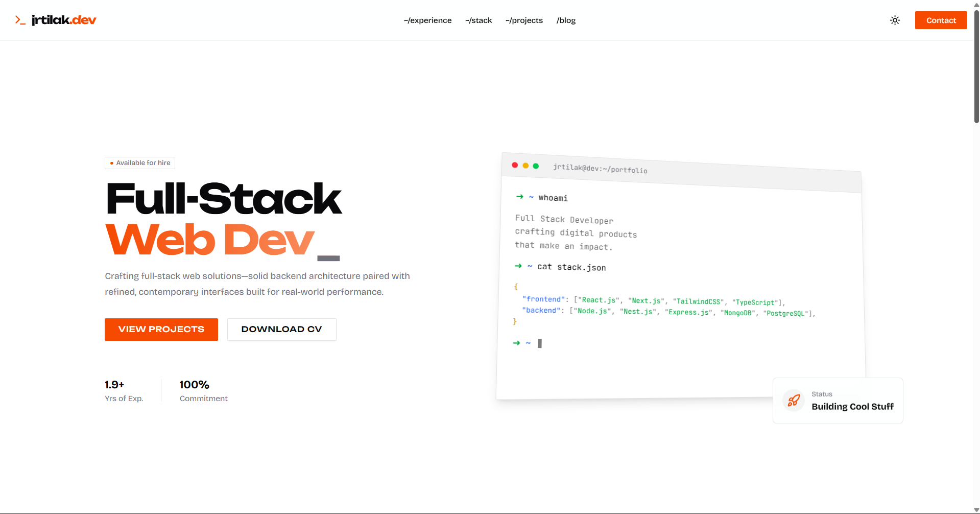Click the green dot in terminal window
The image size is (980, 514).
536,166
